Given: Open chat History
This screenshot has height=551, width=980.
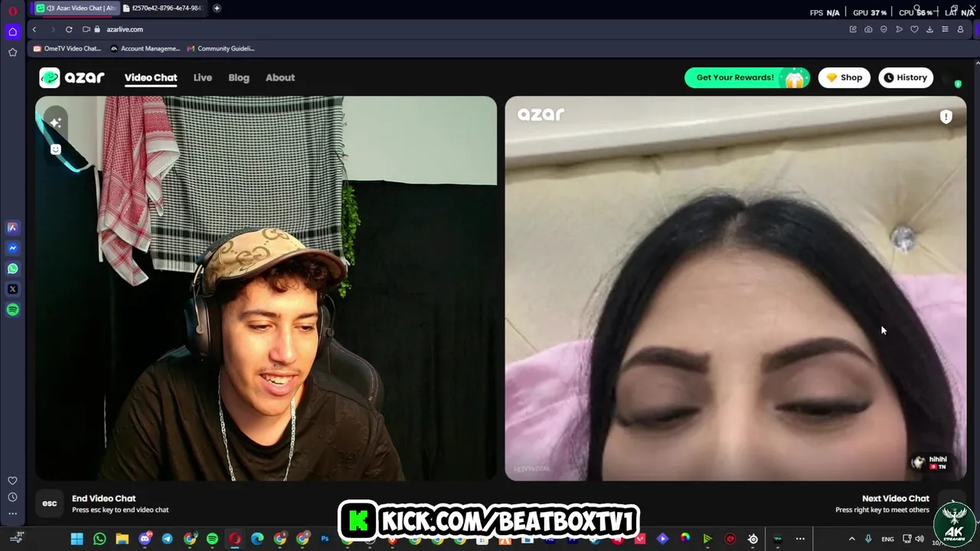Looking at the screenshot, I should tap(906, 77).
